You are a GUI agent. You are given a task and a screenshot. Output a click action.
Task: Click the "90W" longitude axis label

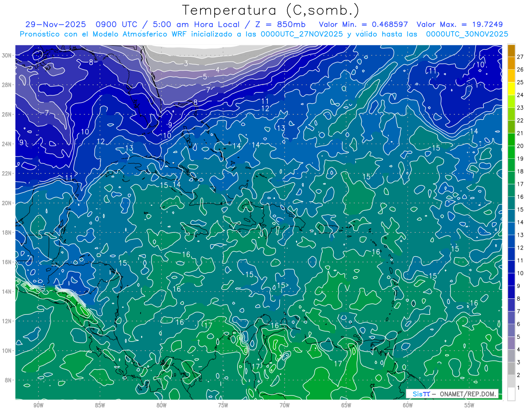coord(39,405)
